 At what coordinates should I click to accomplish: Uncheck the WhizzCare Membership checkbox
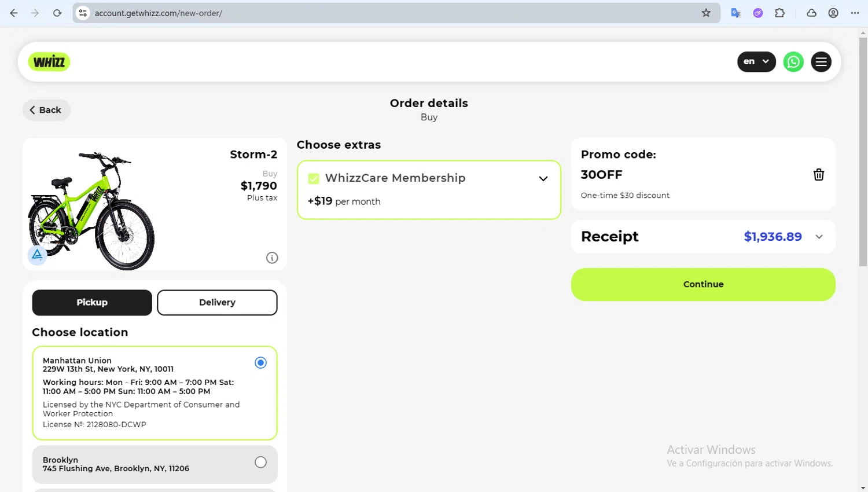(x=314, y=179)
